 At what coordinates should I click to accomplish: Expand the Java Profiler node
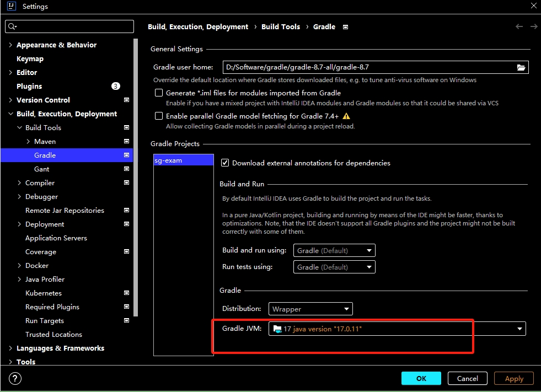tap(19, 280)
